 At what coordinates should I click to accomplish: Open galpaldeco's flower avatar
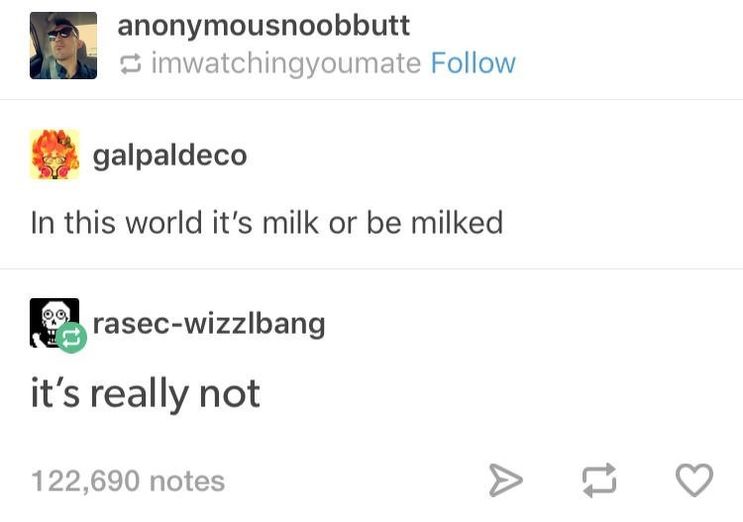pyautogui.click(x=55, y=154)
